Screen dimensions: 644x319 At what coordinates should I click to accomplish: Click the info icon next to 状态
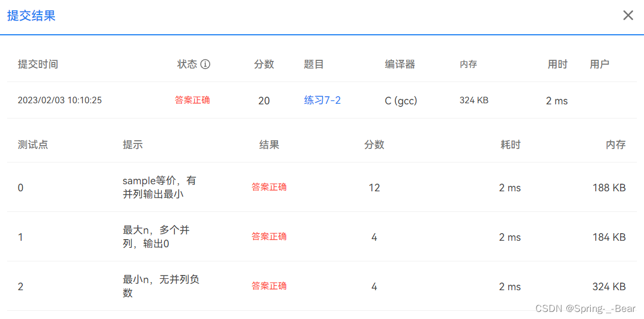[x=205, y=64]
